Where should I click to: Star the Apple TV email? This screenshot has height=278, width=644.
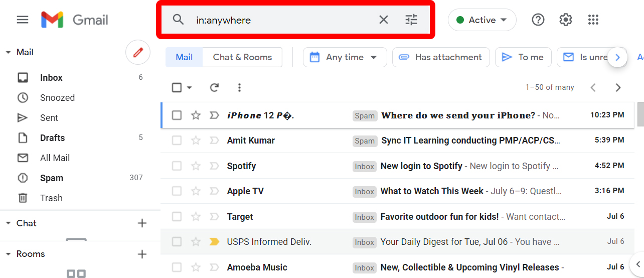[196, 191]
